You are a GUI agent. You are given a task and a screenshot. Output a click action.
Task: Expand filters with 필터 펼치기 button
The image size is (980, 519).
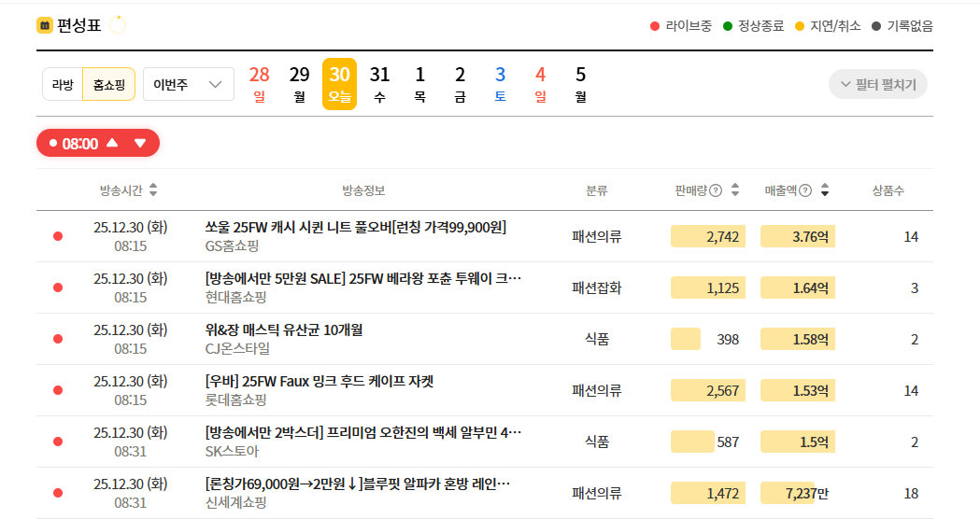pyautogui.click(x=877, y=84)
